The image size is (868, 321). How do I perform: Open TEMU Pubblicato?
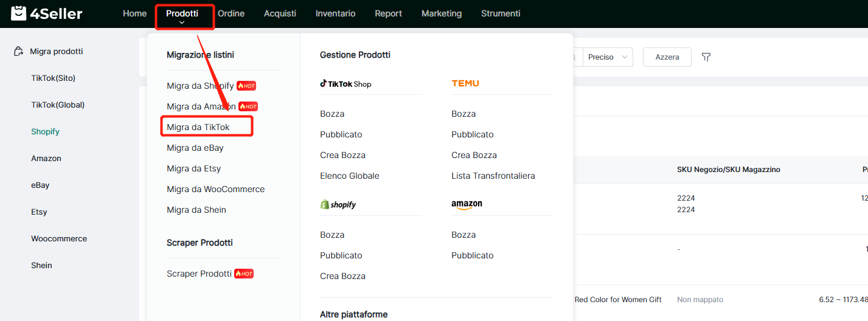473,134
